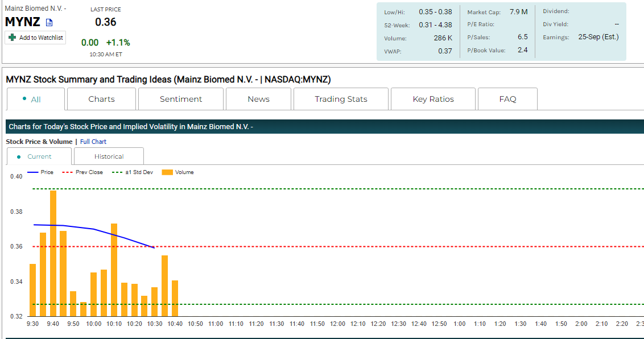
Task: Click the last price value 0.36
Action: pyautogui.click(x=106, y=22)
